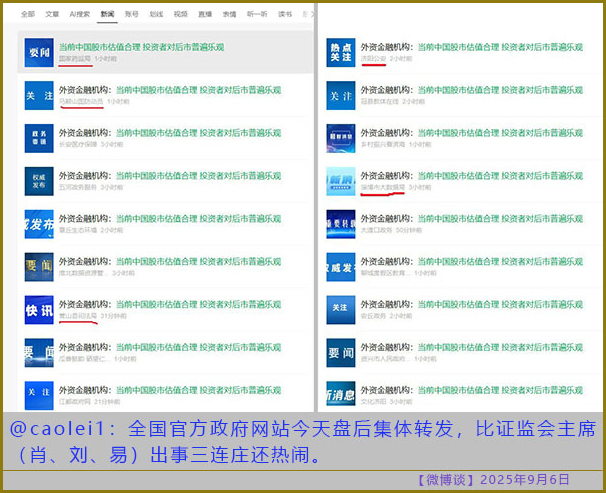Select the 听一听 tab

click(257, 15)
